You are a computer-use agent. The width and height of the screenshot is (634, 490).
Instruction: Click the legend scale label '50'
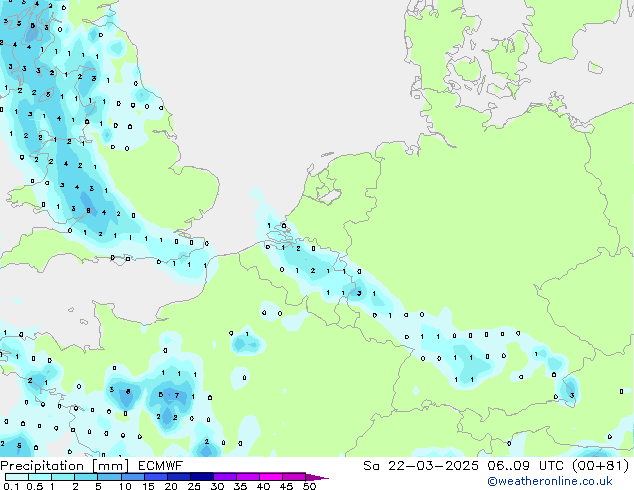309,486
